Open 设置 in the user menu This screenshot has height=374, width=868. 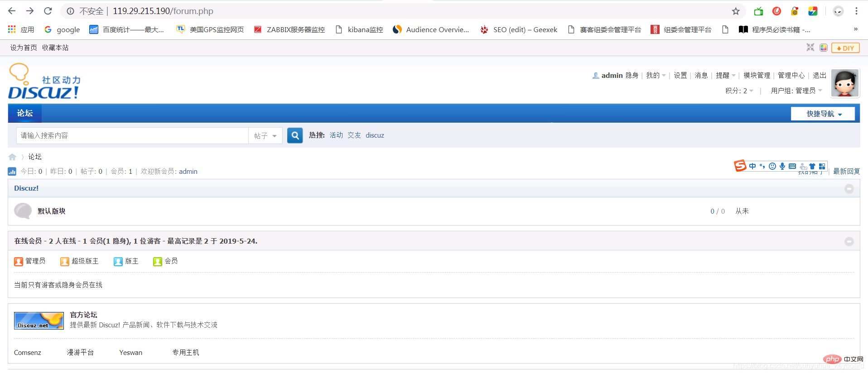point(680,75)
